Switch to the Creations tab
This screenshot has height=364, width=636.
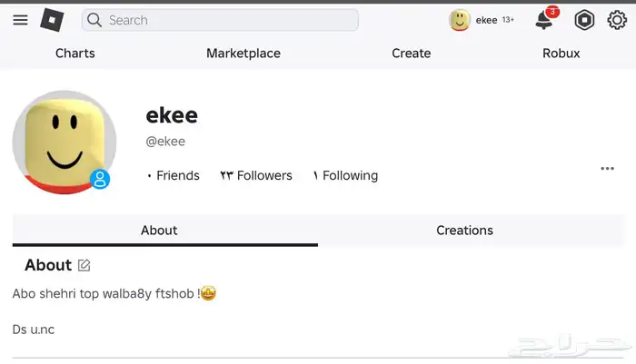tap(464, 231)
